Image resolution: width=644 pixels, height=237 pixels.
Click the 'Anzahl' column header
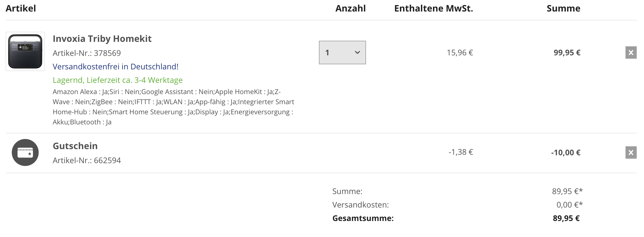[x=350, y=8]
